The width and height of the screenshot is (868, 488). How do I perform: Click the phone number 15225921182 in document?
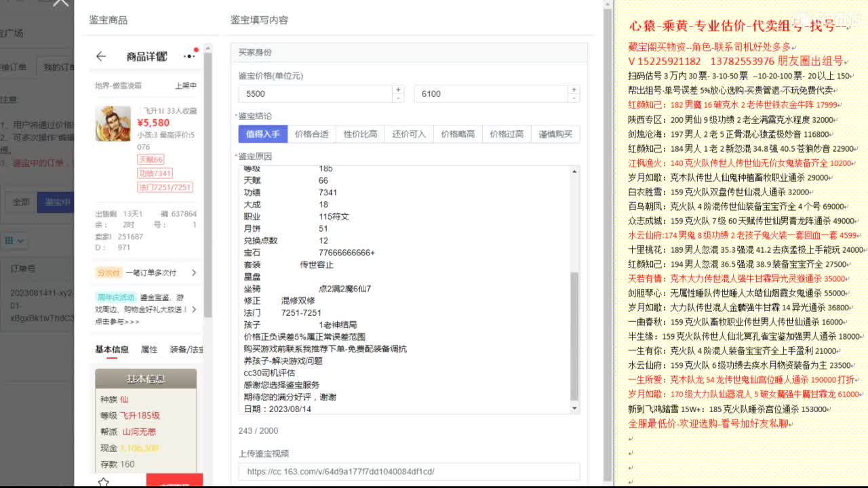point(669,61)
